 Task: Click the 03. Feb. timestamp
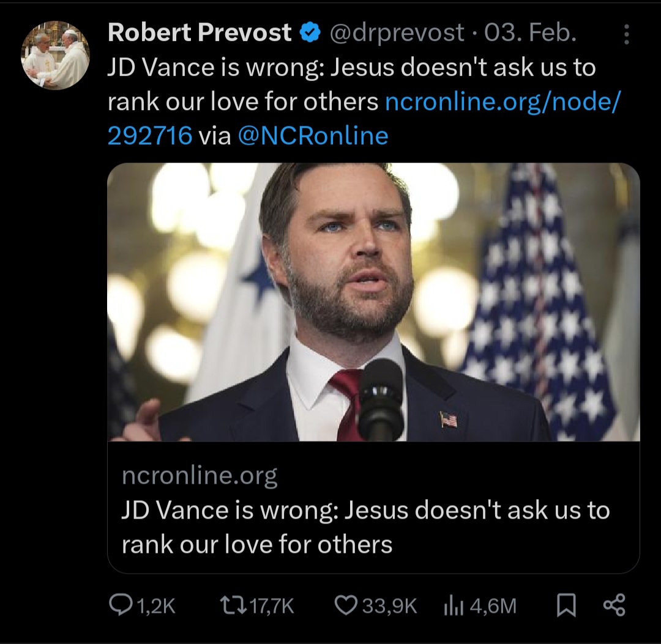click(x=530, y=32)
